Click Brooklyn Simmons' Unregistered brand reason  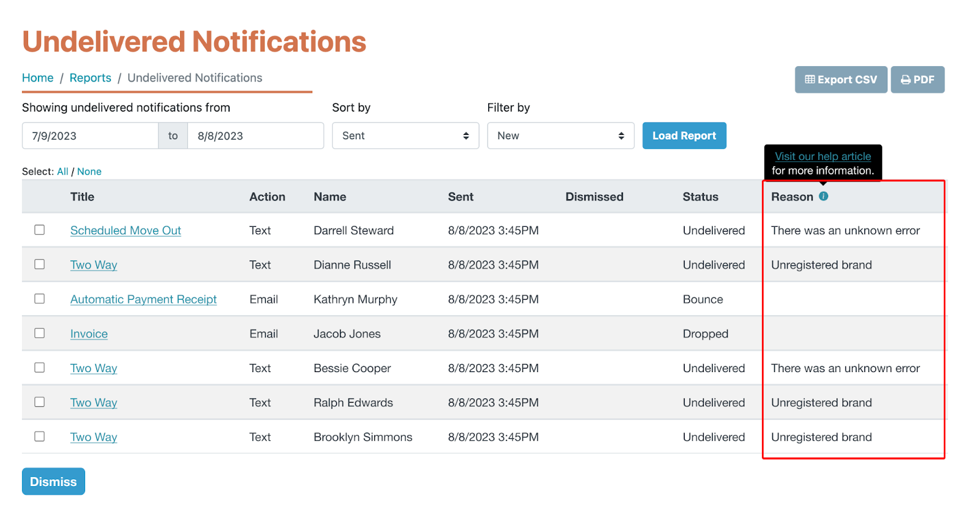pos(821,437)
